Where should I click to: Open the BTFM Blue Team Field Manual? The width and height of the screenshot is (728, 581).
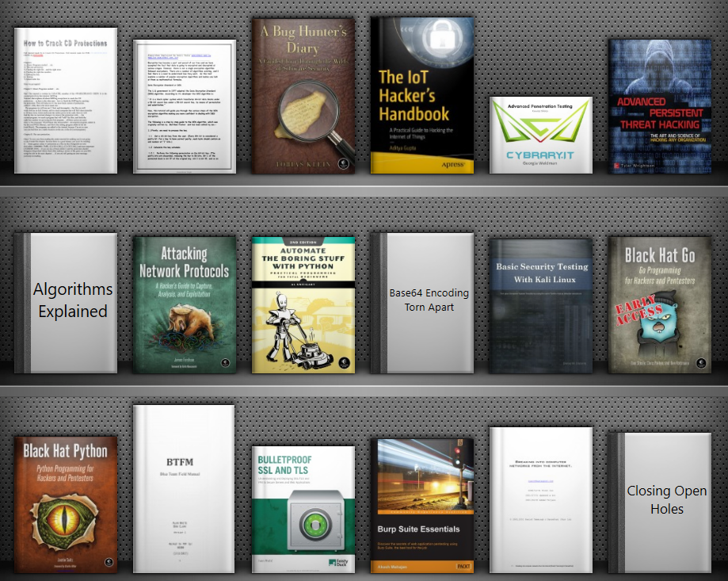(x=184, y=489)
